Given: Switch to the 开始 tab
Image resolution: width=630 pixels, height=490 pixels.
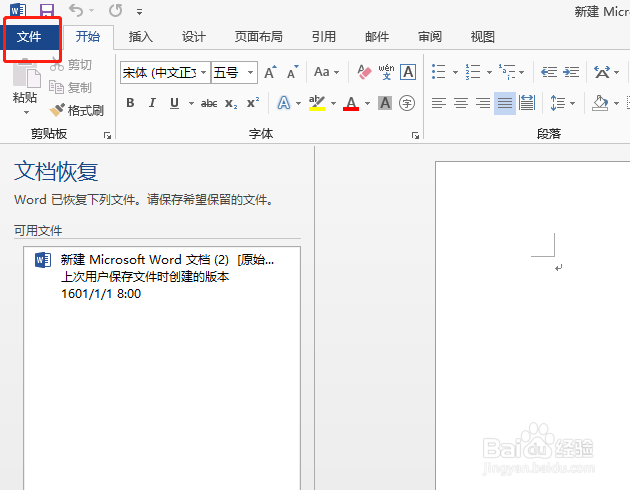Looking at the screenshot, I should coord(88,37).
